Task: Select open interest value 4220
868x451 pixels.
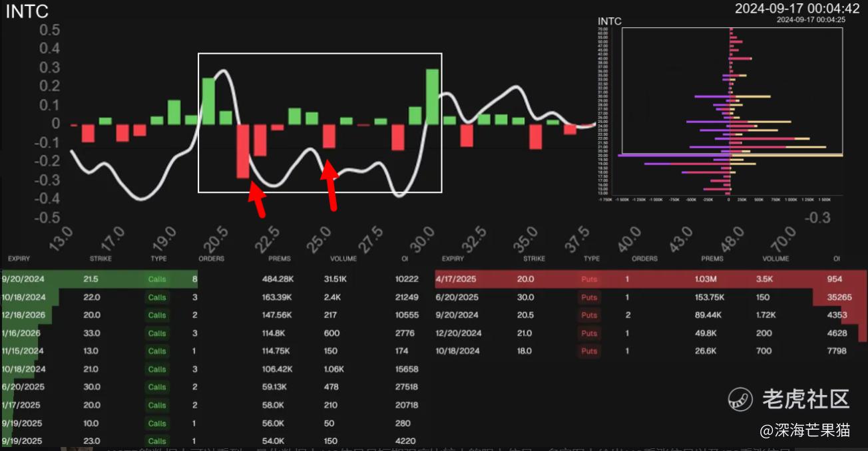Action: [x=405, y=441]
